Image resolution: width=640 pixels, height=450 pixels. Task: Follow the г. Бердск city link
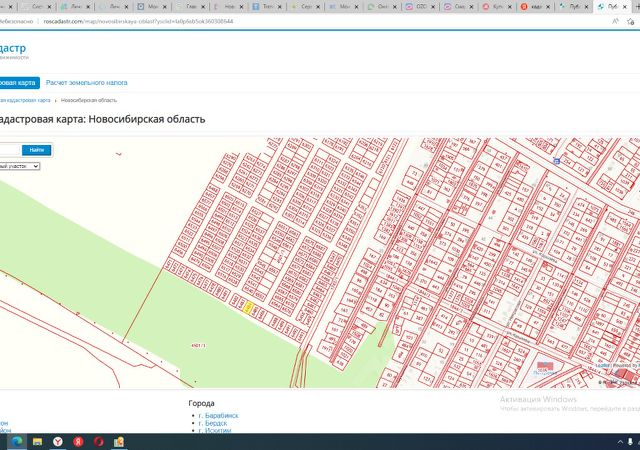[x=213, y=423]
